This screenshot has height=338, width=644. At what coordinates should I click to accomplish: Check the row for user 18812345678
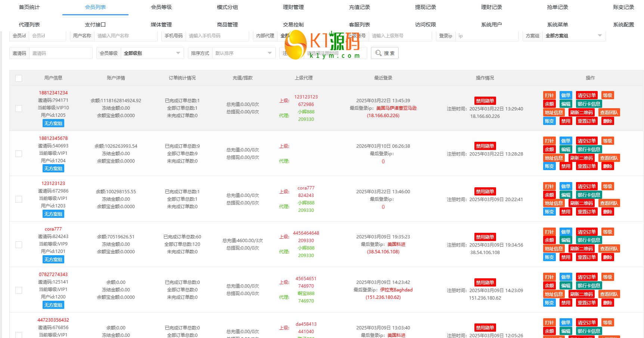[x=19, y=154]
